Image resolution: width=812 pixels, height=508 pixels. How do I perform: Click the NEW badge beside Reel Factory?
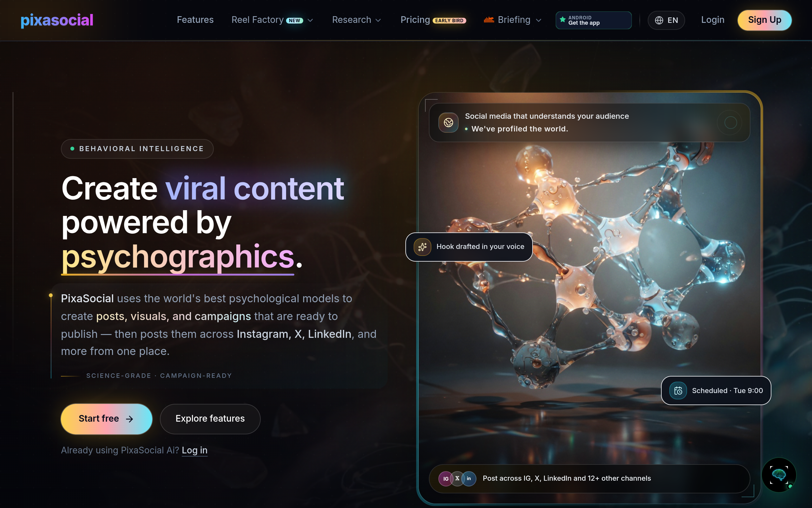[295, 21]
